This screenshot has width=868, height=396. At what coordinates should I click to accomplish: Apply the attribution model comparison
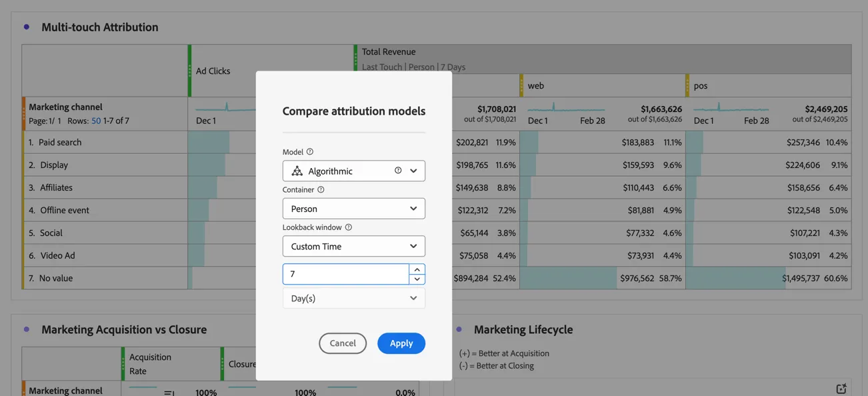tap(401, 343)
